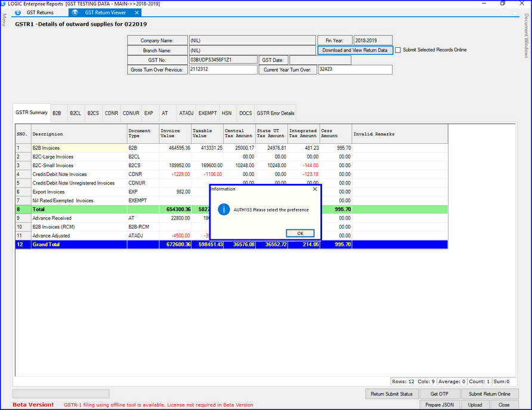Switch to the GSTR Summary tab
Screen dimensions: 532x410
tap(32, 112)
